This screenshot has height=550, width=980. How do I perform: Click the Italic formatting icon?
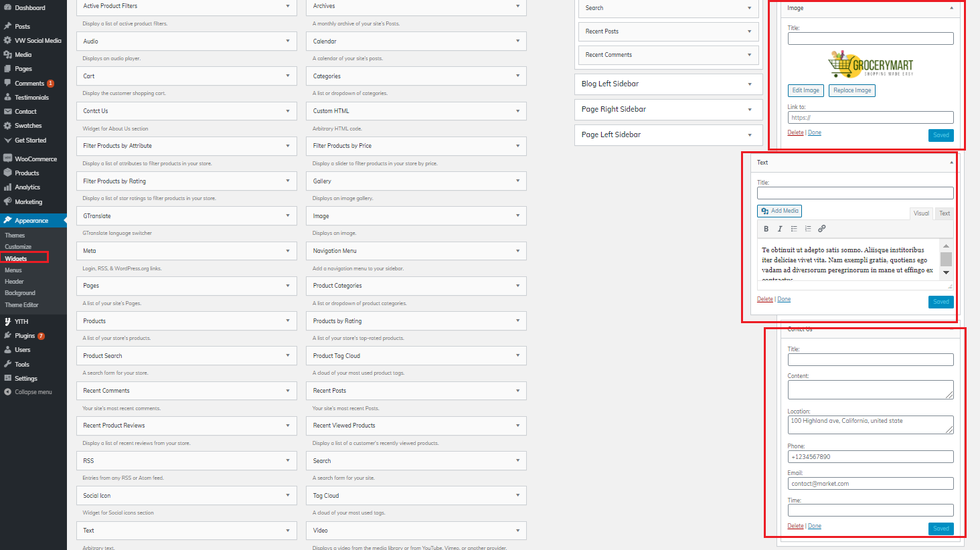pyautogui.click(x=780, y=229)
